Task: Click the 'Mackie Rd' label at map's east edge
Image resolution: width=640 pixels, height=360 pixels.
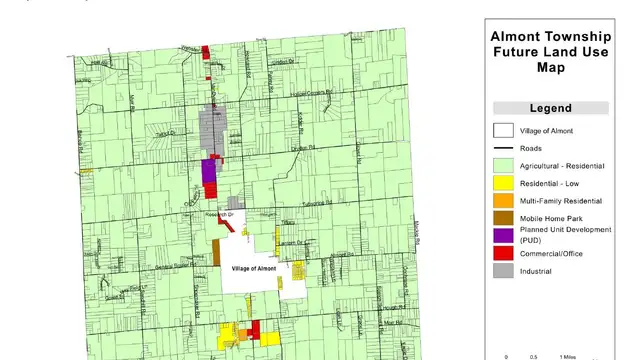Action: click(x=417, y=233)
